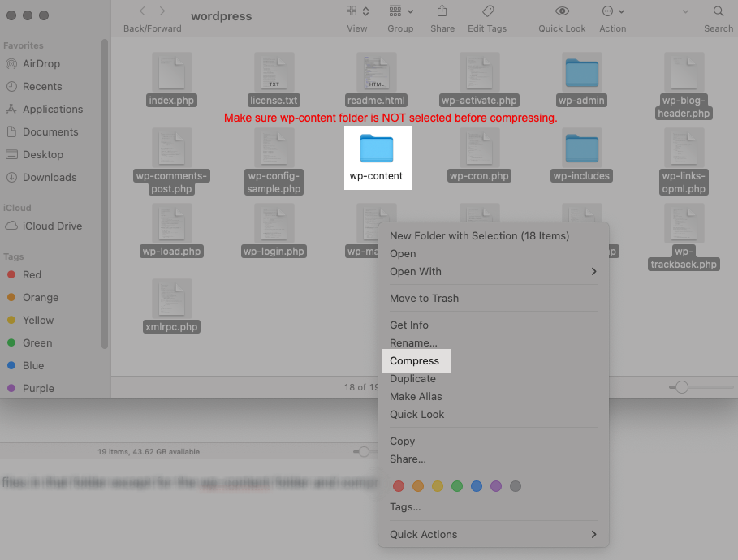This screenshot has width=738, height=560.
Task: Click the Share toolbar icon
Action: point(442,11)
